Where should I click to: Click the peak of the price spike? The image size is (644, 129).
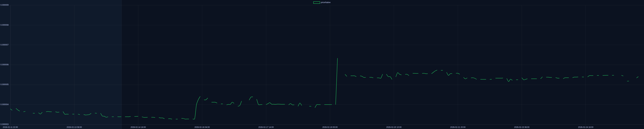click(337, 58)
